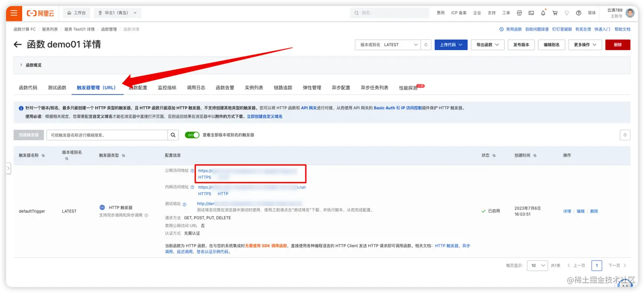Switch to the 测试函数 tab
The width and height of the screenshot is (644, 293).
[57, 88]
